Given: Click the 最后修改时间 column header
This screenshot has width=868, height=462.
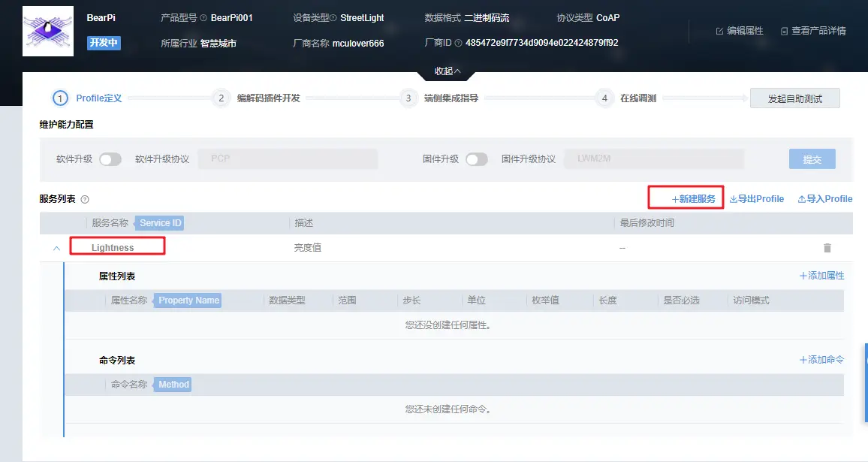Looking at the screenshot, I should click(x=646, y=222).
